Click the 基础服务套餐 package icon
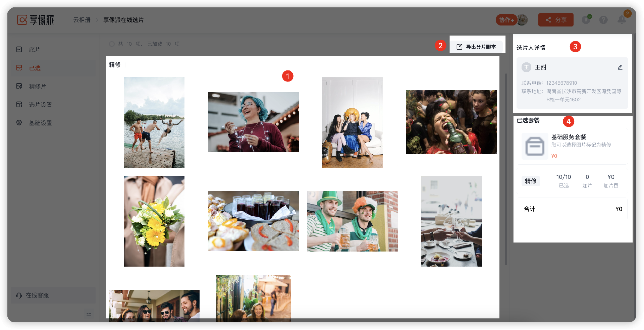 [534, 146]
